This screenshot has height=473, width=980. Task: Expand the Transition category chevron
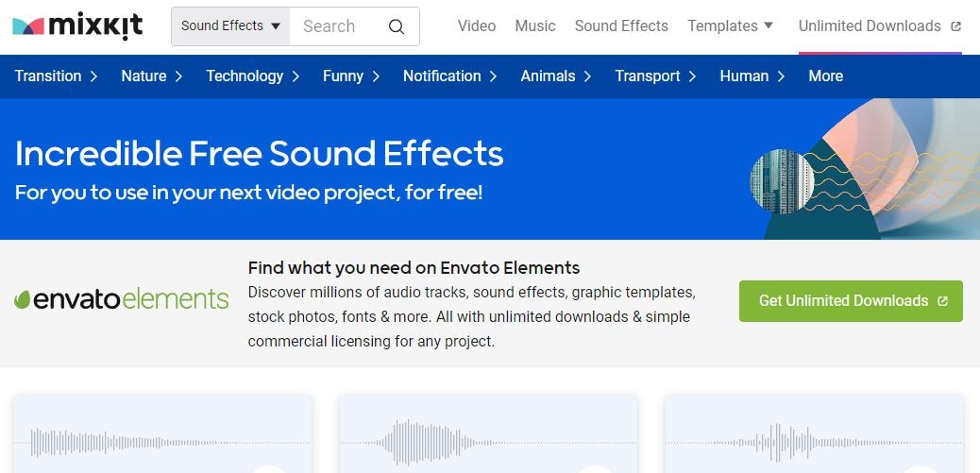pyautogui.click(x=93, y=76)
